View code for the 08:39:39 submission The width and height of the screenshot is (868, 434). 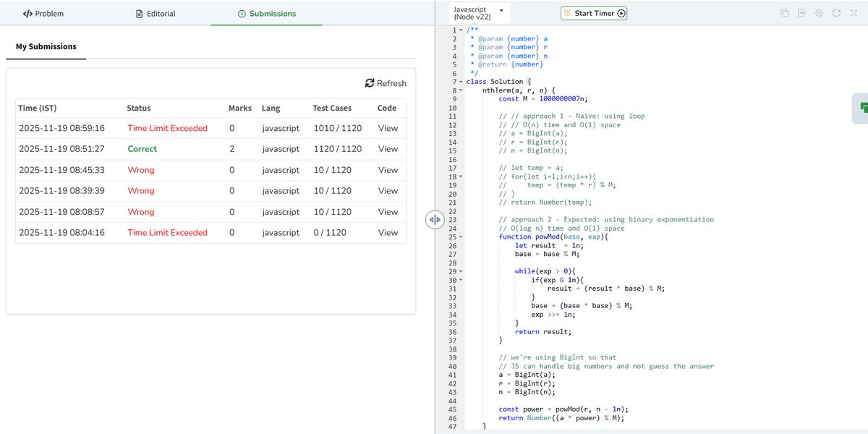pyautogui.click(x=388, y=191)
